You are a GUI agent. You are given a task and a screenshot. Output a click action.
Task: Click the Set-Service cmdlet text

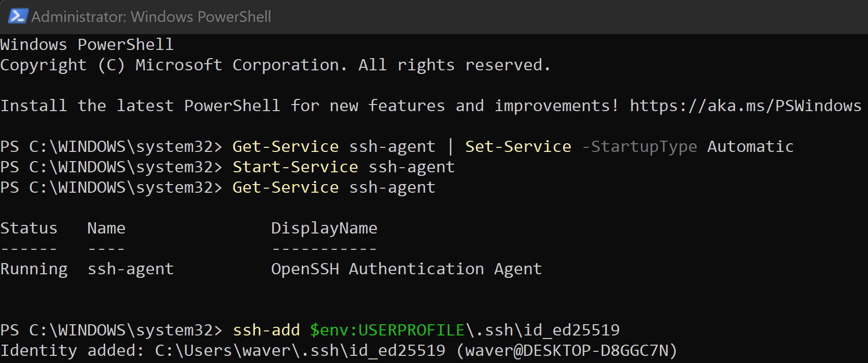point(518,147)
